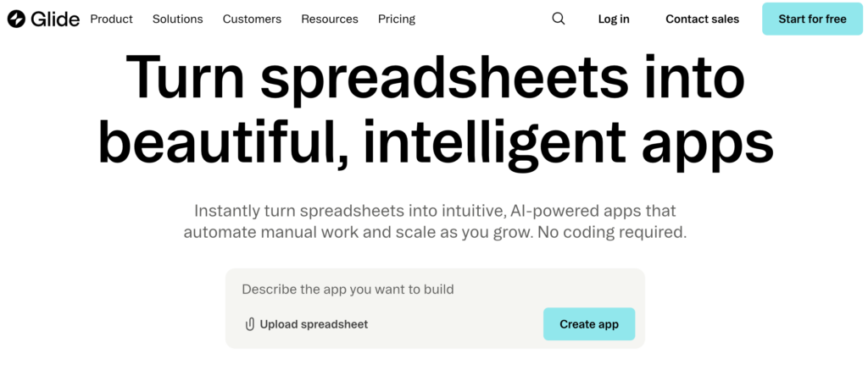Click the "Turn spreadsheets into" headline line
This screenshot has width=868, height=381.
coord(435,78)
